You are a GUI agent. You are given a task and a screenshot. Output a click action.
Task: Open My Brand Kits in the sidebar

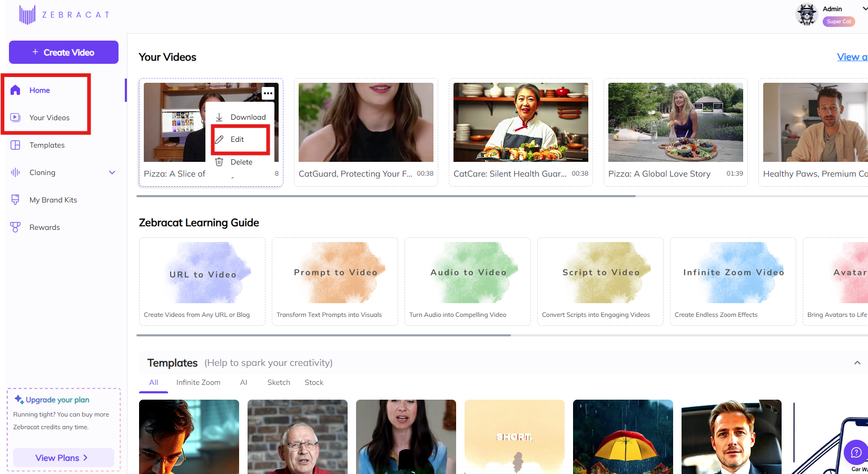(x=53, y=200)
